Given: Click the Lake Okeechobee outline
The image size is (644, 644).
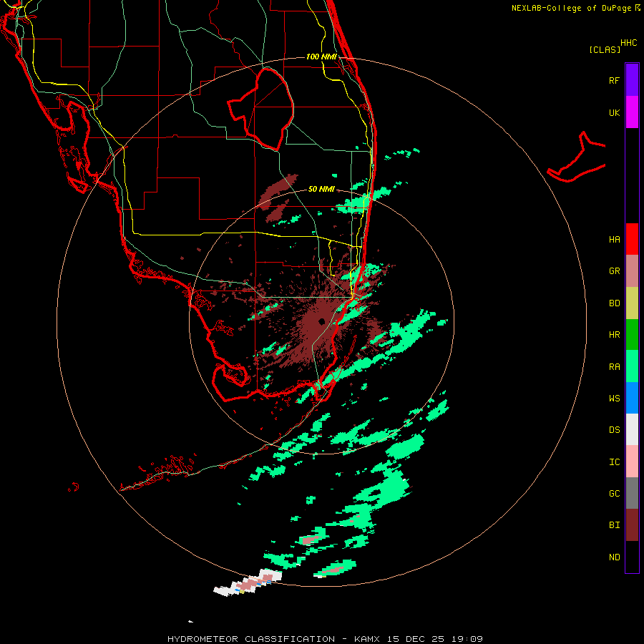Looking at the screenshot, I should 260,109.
